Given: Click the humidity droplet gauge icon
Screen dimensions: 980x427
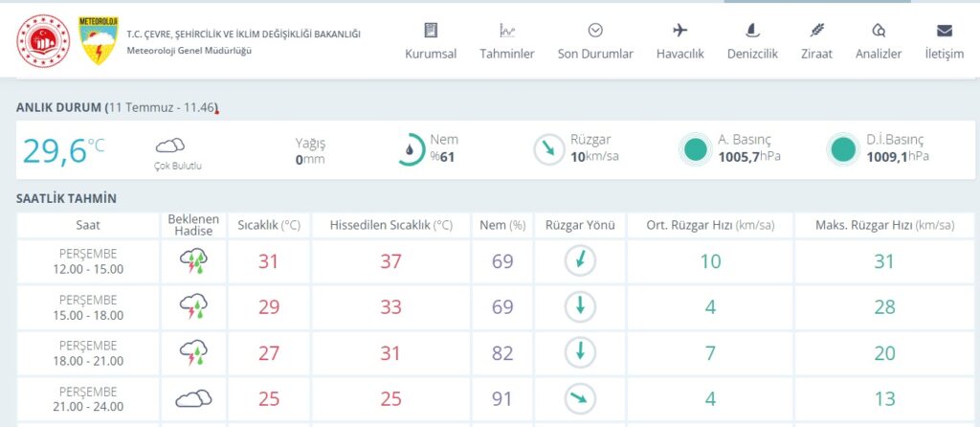Looking at the screenshot, I should pos(410,149).
